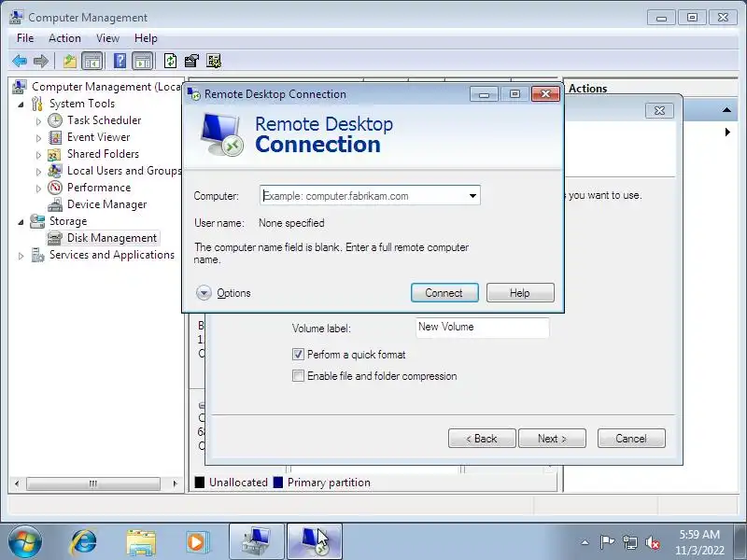This screenshot has width=747, height=560.
Task: Open Device Manager in the tree
Action: [x=106, y=204]
